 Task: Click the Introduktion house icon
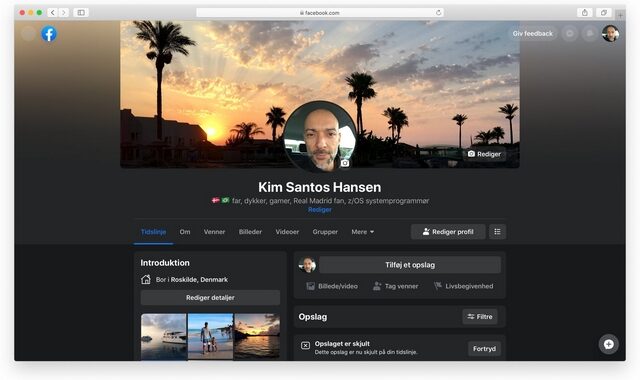pos(146,280)
